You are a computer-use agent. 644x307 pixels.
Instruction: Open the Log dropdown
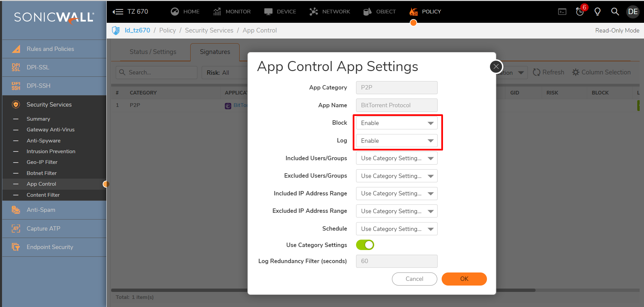click(397, 141)
